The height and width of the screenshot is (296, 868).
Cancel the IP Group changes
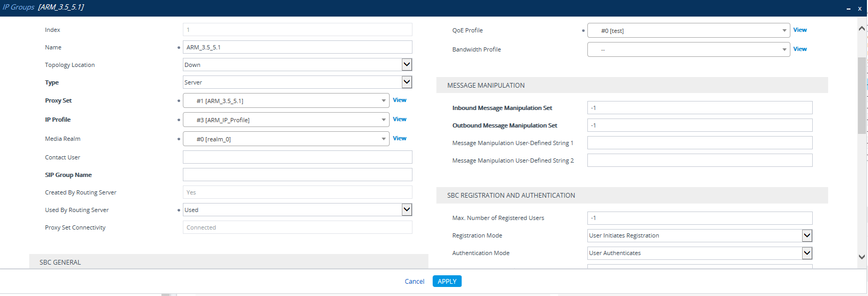click(x=414, y=282)
